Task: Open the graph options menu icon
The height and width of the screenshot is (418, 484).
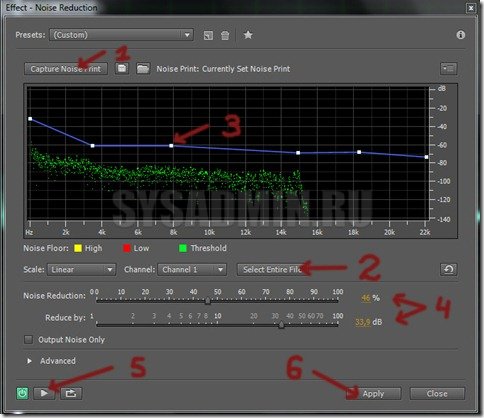Action: [448, 69]
